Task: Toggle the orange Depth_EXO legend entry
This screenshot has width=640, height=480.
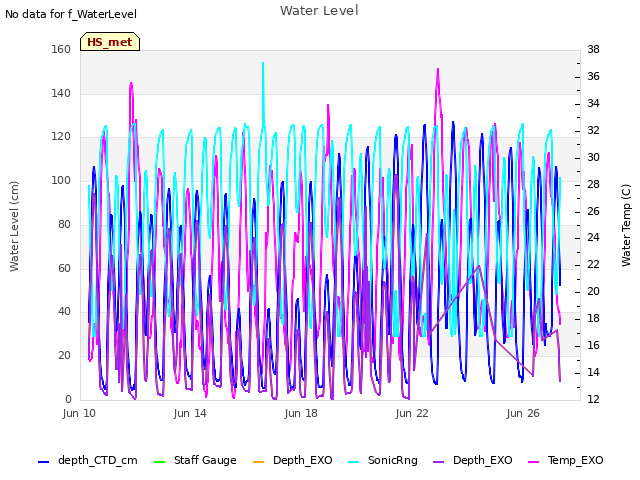Action: (293, 460)
